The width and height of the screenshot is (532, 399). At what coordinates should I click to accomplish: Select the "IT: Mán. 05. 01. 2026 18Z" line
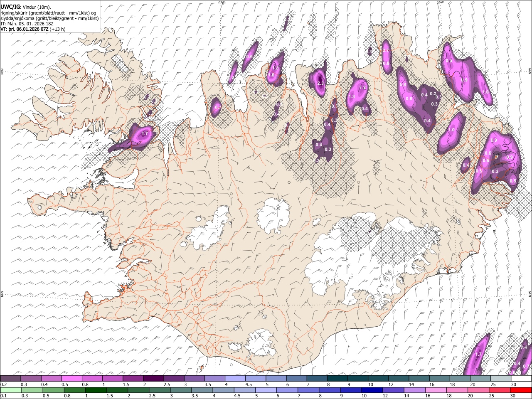(26, 24)
